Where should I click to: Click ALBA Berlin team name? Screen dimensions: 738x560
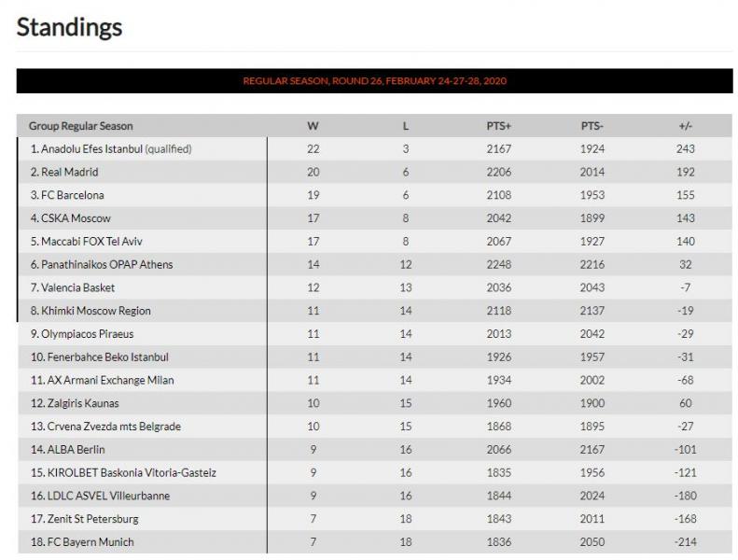click(76, 449)
